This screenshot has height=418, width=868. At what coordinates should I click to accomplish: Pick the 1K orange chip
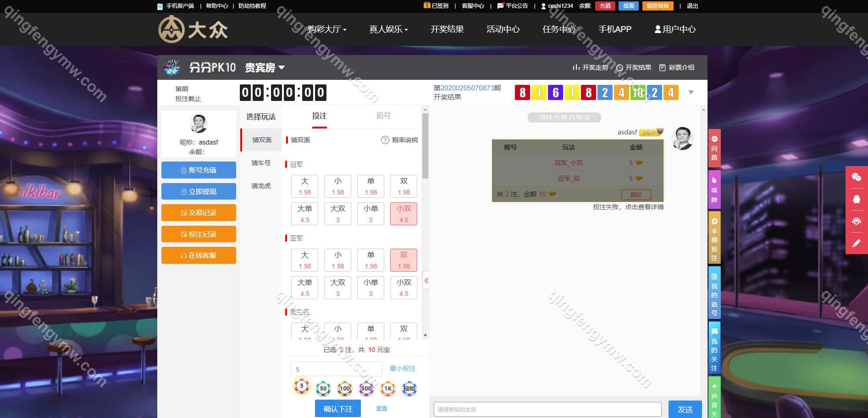point(387,389)
